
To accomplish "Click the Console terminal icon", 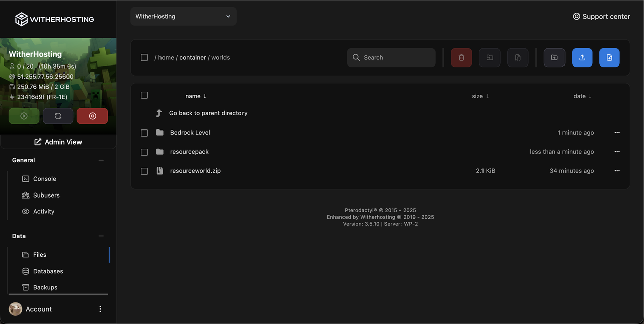I will 26,179.
